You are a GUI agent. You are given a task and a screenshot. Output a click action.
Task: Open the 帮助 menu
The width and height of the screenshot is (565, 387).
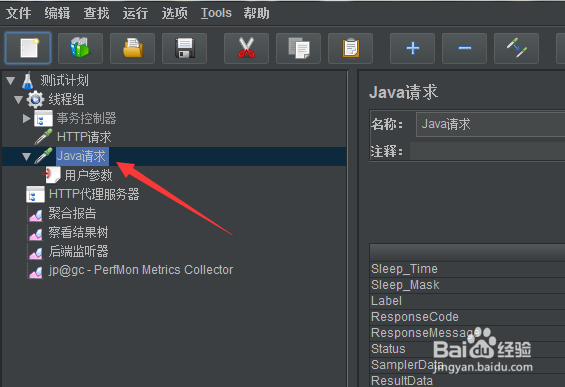(x=256, y=13)
